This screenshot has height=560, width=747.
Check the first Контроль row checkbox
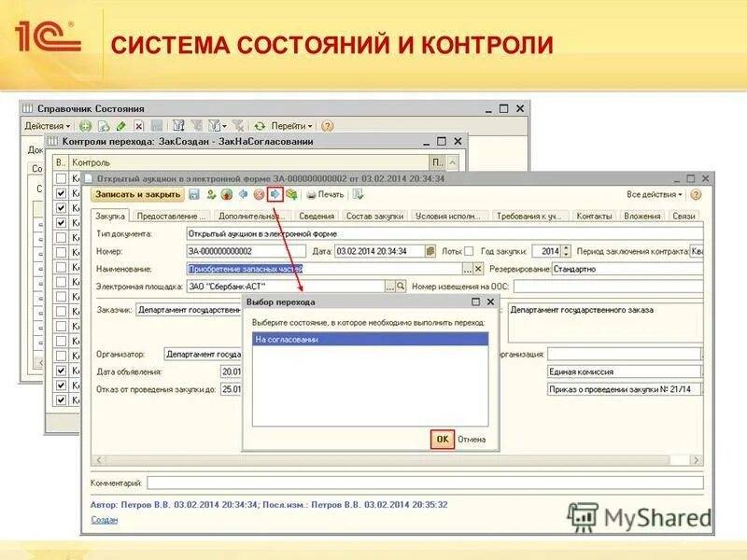(61, 176)
